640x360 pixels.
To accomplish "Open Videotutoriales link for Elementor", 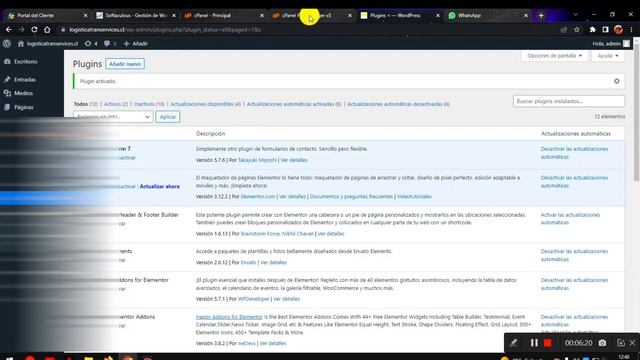I will 414,197.
